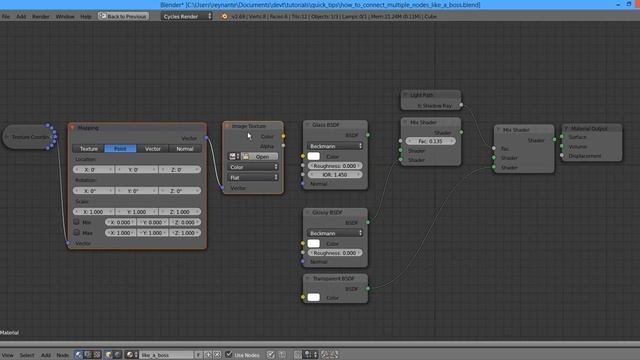Open image browse dropdown in Image Texture

click(x=234, y=156)
